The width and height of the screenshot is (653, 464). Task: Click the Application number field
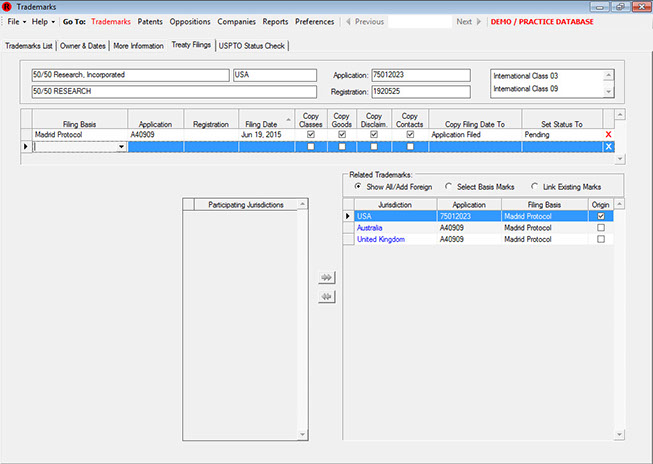420,75
